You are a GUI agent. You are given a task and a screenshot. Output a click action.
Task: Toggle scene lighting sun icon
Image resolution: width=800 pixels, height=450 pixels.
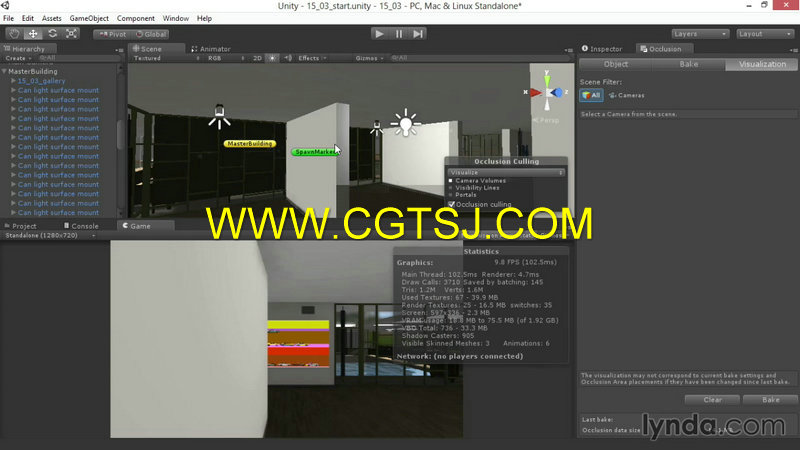(272, 58)
